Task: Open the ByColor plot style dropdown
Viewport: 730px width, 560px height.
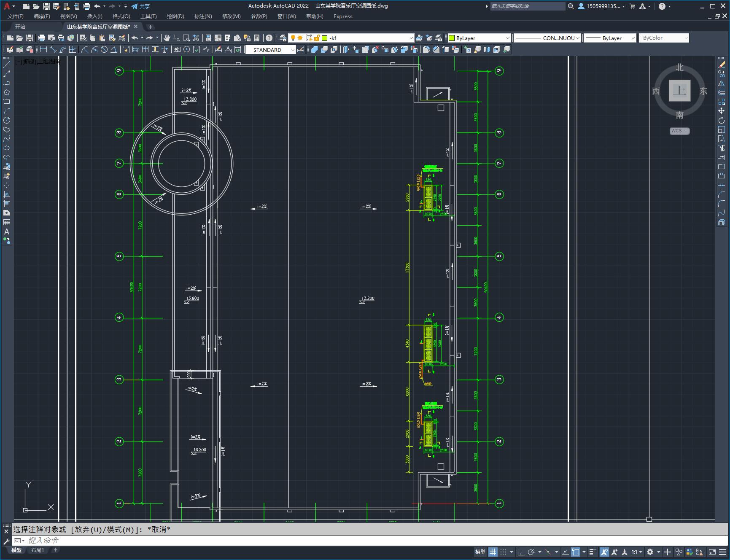Action: (664, 38)
